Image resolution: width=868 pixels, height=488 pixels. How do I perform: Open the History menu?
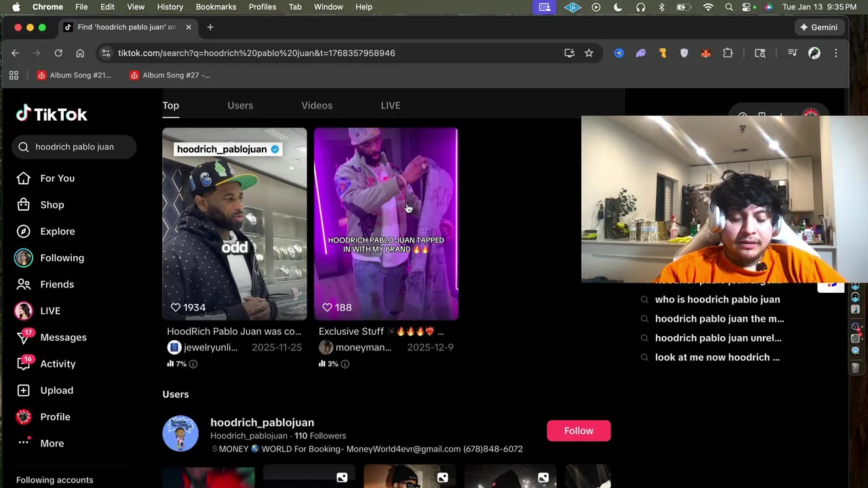click(x=170, y=7)
